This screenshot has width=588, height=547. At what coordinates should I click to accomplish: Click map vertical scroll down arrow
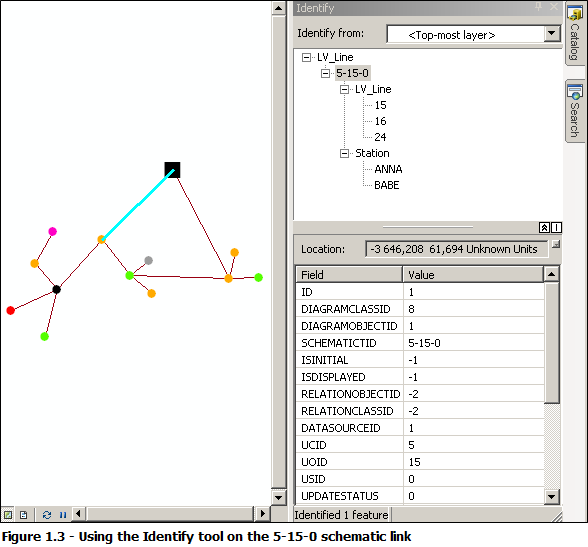279,498
